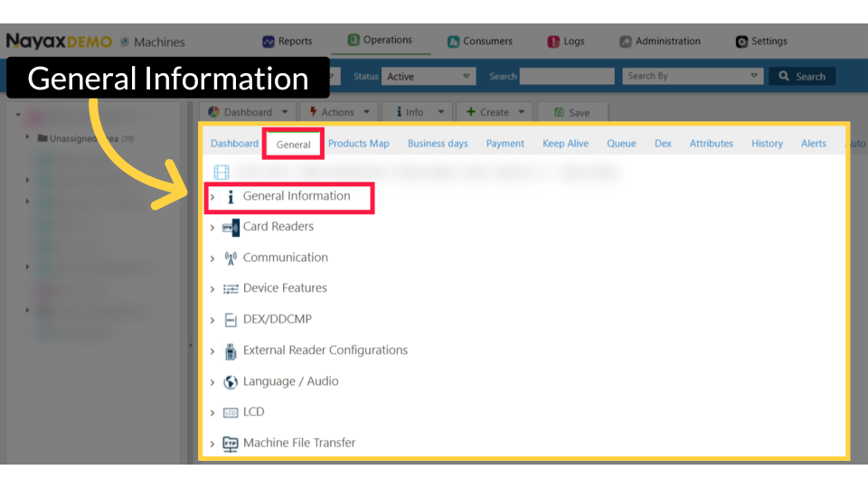Click into the Search text field
The width and height of the screenshot is (868, 488).
(567, 76)
